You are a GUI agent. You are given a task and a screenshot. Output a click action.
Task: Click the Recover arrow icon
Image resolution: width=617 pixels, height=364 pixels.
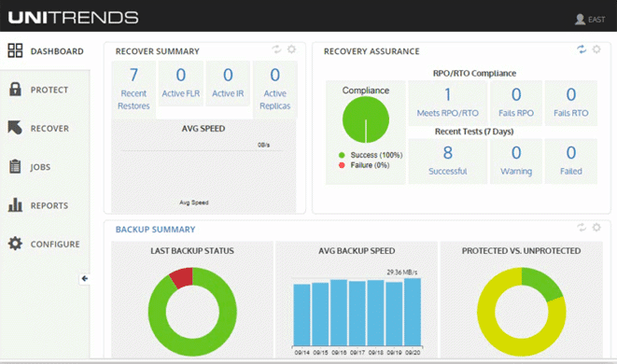pyautogui.click(x=15, y=128)
